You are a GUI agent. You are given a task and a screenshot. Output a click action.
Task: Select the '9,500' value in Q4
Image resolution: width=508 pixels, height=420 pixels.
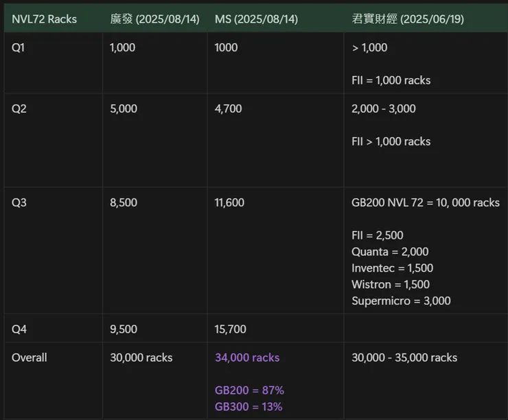[x=124, y=329]
